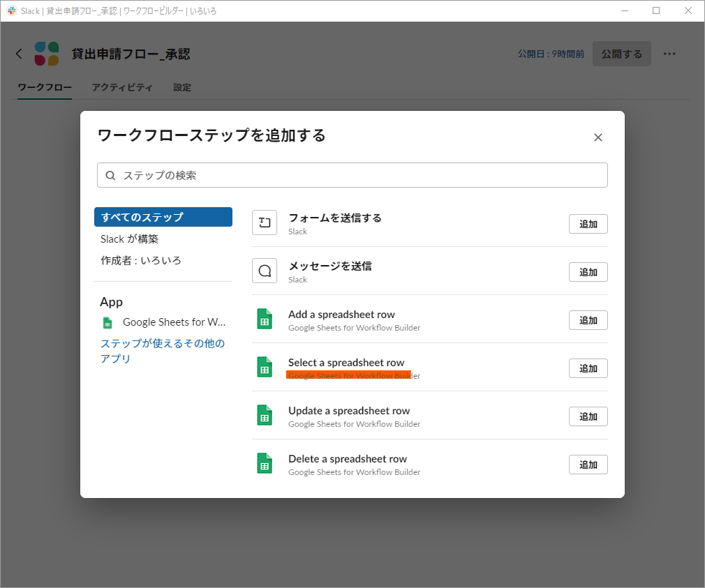
Task: Click Sheets icon beside Select a spreadsheet row
Action: pos(265,367)
